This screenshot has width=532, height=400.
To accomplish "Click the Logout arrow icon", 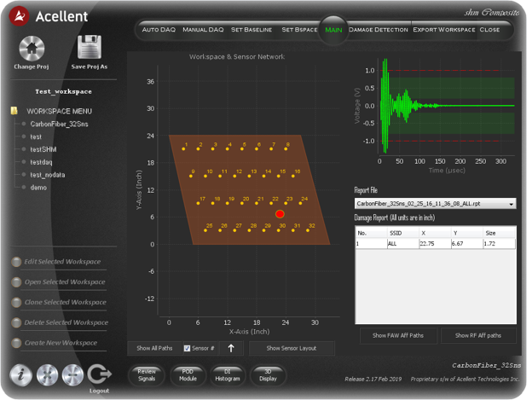I will (99, 374).
